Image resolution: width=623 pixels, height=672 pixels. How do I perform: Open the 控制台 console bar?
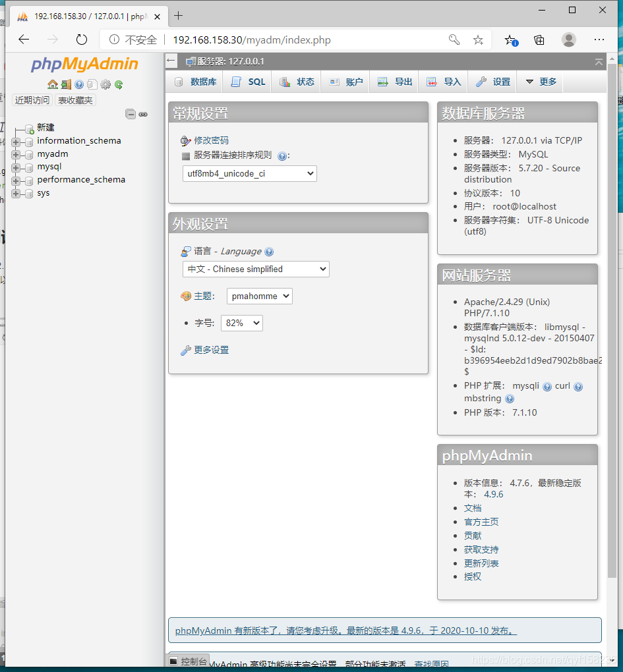tap(188, 661)
